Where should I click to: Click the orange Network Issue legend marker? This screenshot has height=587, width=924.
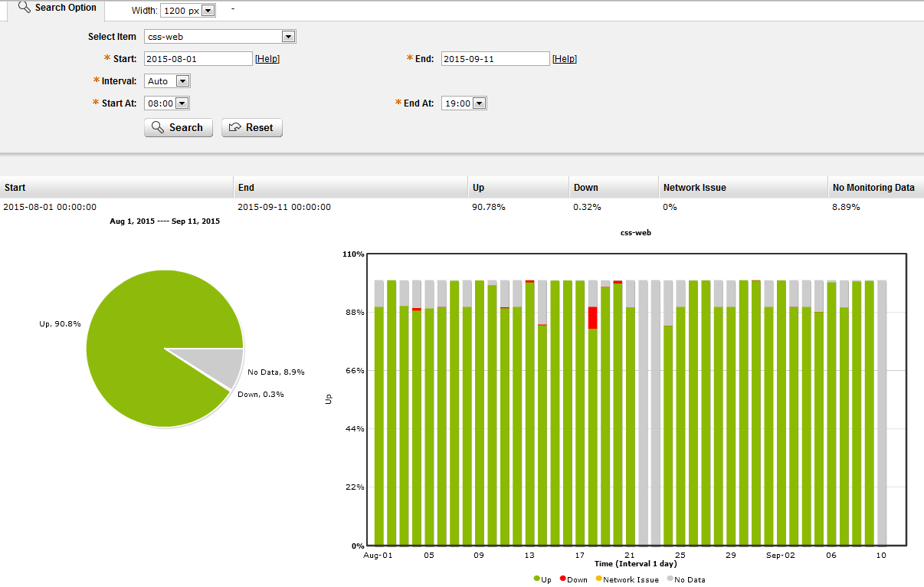coord(598,579)
